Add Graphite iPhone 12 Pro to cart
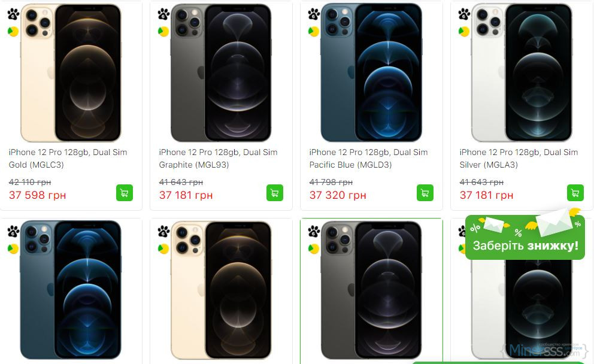Image resolution: width=594 pixels, height=364 pixels. (x=275, y=193)
